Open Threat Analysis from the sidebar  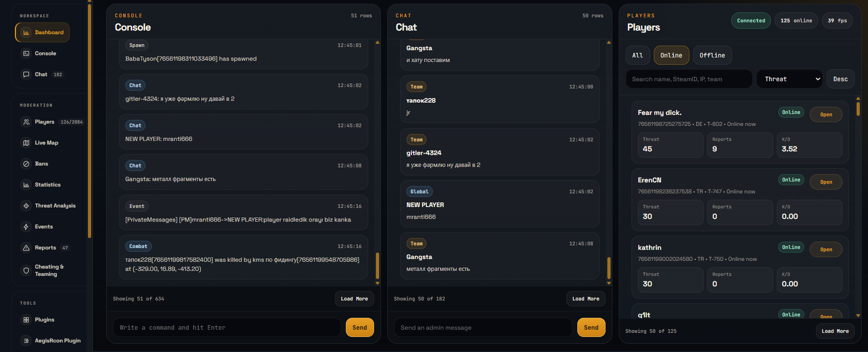coord(26,206)
